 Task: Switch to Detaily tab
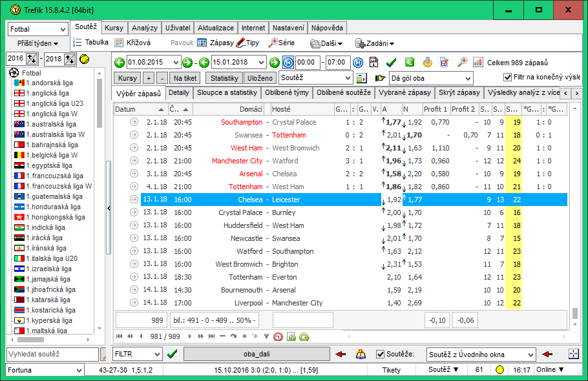(x=179, y=92)
